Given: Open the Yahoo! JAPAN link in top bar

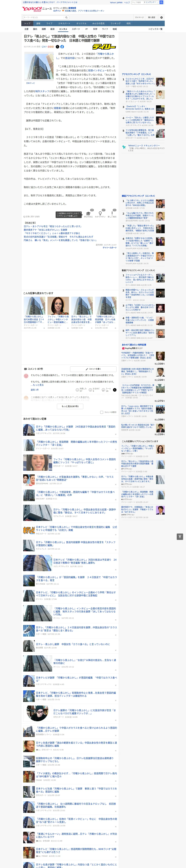Looking at the screenshot, I should coord(116,2).
